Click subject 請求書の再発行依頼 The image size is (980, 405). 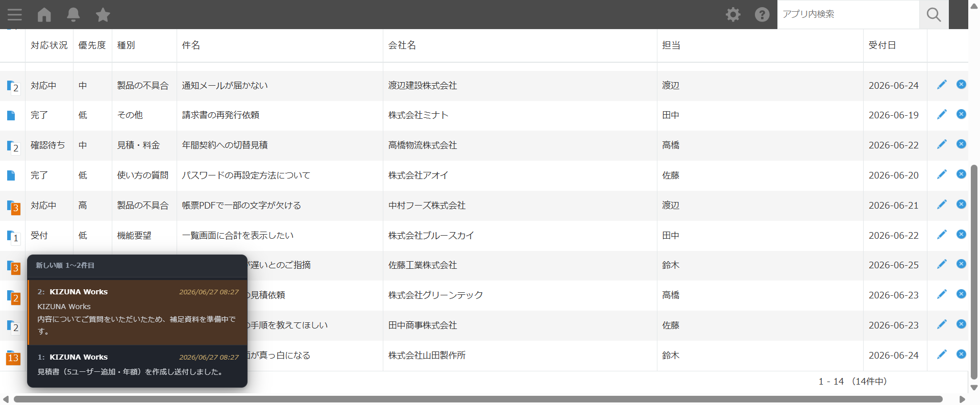click(220, 115)
